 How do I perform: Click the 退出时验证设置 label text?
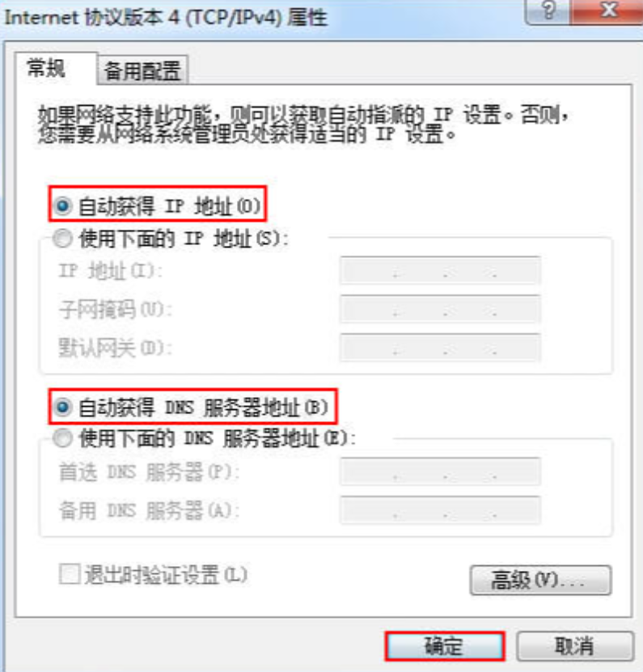pyautogui.click(x=166, y=575)
